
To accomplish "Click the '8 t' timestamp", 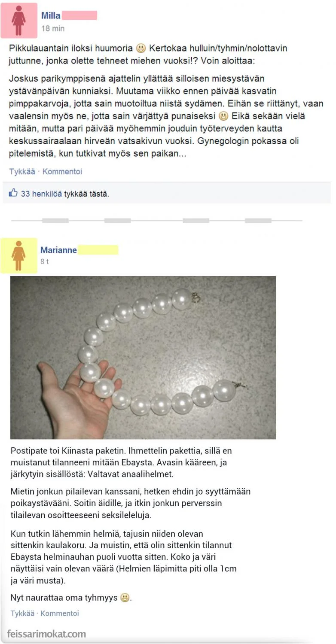I will 45,261.
